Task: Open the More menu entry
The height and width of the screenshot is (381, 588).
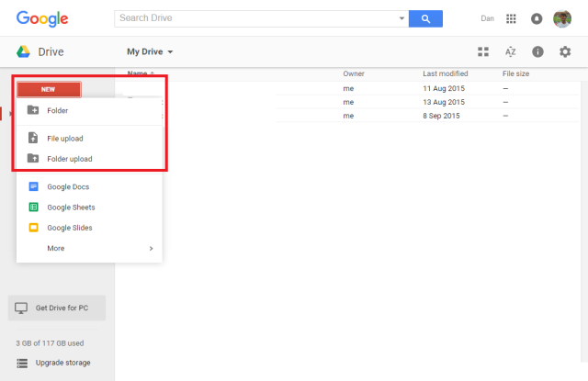Action: tap(89, 248)
